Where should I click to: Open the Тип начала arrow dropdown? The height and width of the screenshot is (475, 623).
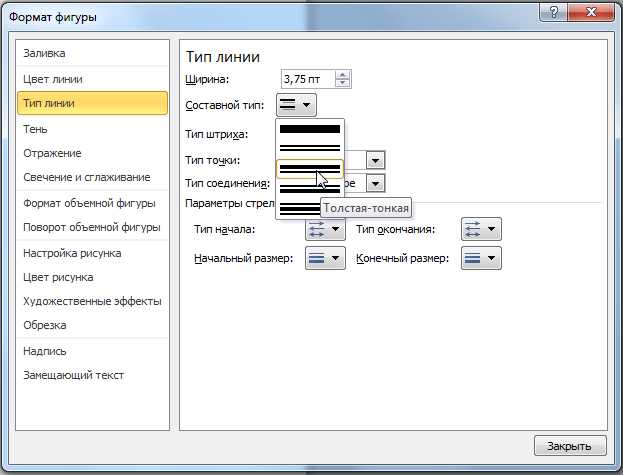tap(325, 229)
